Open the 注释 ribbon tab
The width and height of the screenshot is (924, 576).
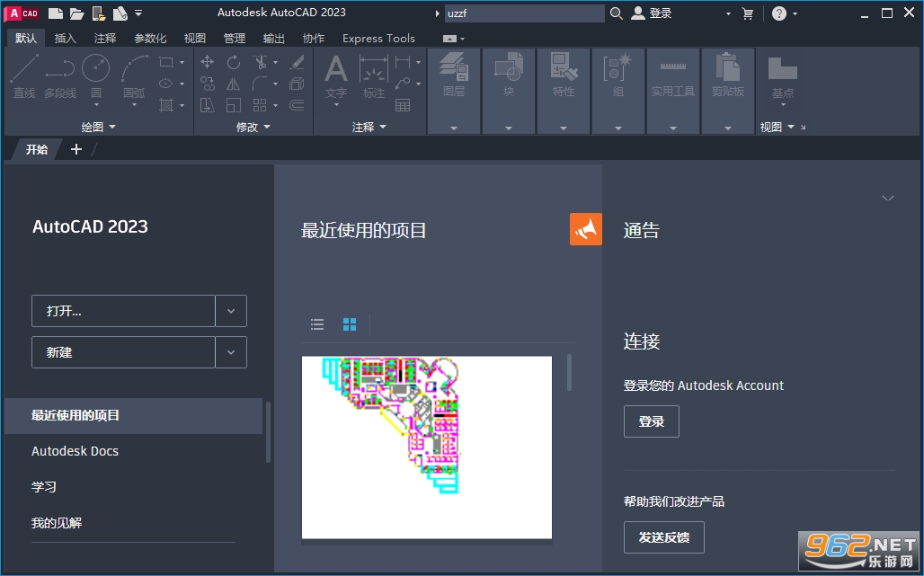tap(105, 39)
